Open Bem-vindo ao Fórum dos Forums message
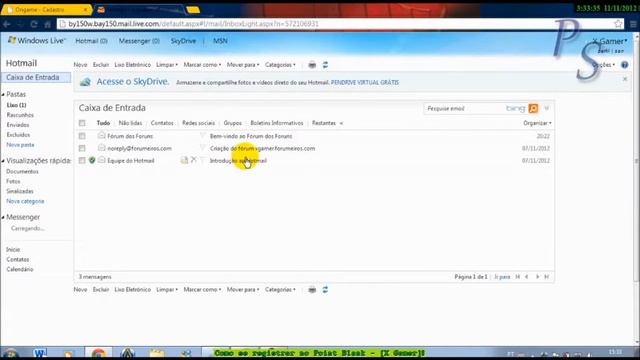This screenshot has width=640, height=360. [251, 136]
